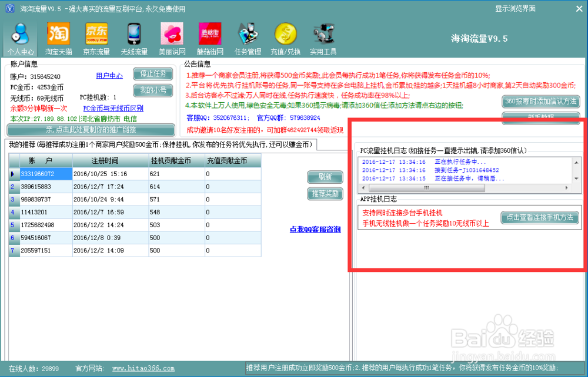Open the 美丽说网 icon
Viewport: 588px width, 377px height.
(172, 39)
